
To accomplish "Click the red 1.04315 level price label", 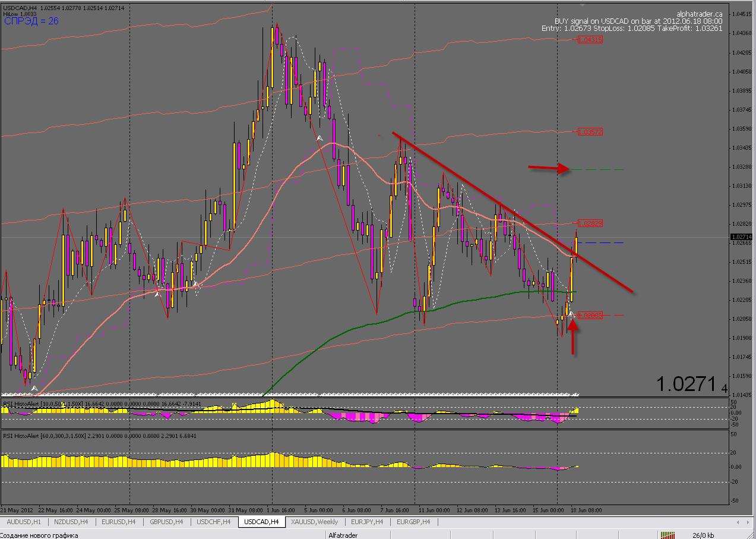I will [x=590, y=39].
